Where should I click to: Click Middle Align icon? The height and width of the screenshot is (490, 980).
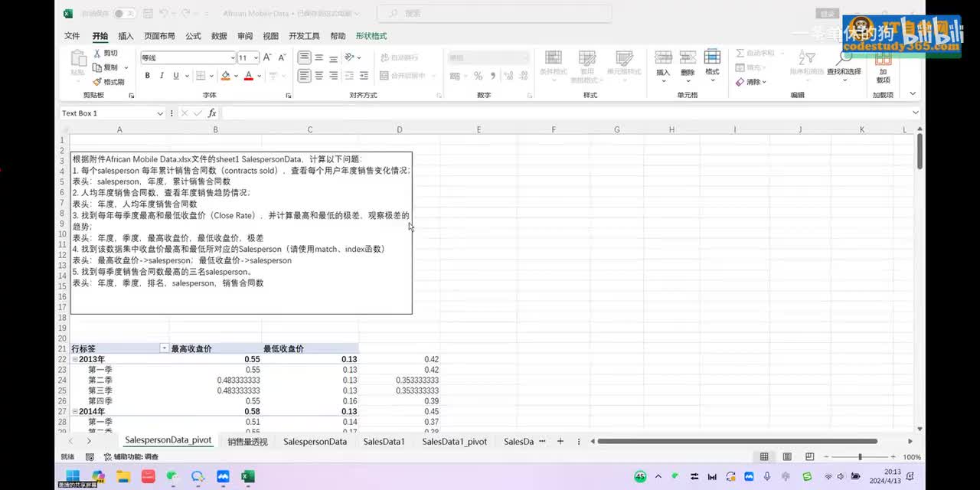[x=319, y=57]
